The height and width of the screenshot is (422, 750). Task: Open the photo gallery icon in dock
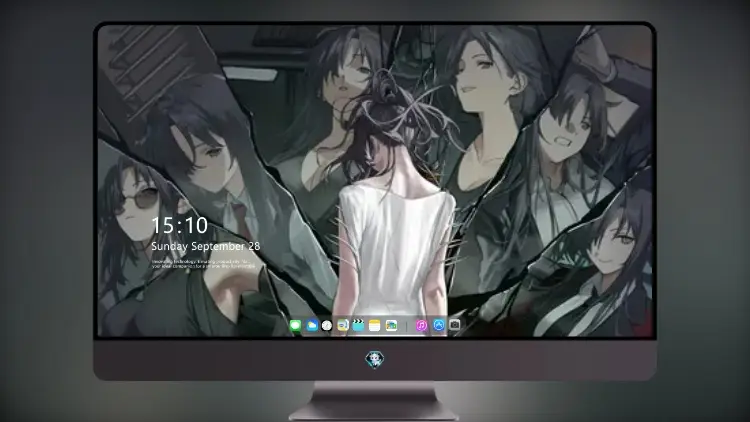(x=391, y=326)
